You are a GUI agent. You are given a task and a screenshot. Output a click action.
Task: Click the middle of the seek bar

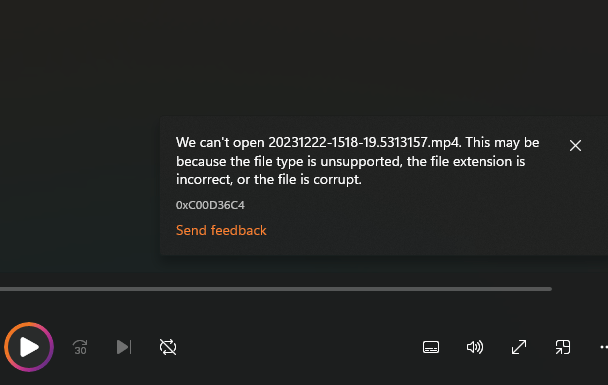click(276, 289)
